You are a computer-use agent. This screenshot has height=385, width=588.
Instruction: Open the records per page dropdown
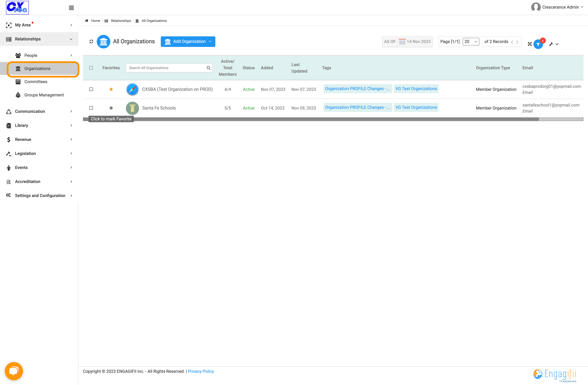coord(471,41)
